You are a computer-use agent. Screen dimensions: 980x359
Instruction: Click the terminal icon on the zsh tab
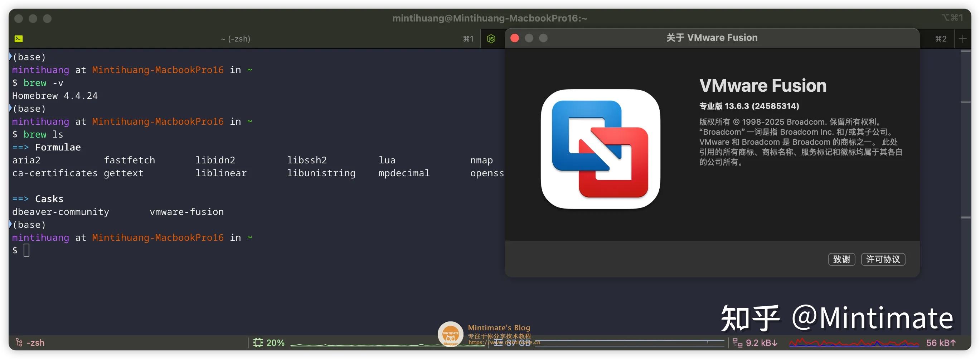pyautogui.click(x=19, y=38)
